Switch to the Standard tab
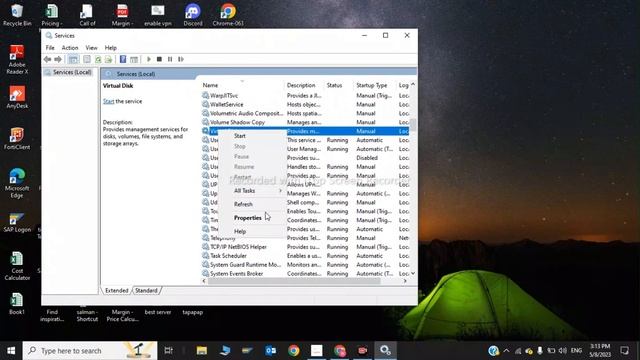This screenshot has height=360, width=640. 146,291
